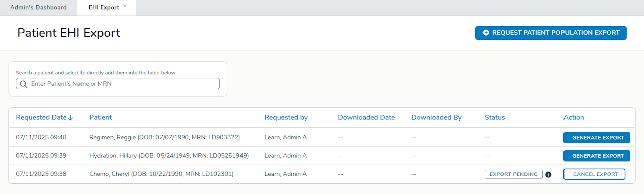
Task: Select patient Chemo, Cheryl row text
Action: (162, 174)
